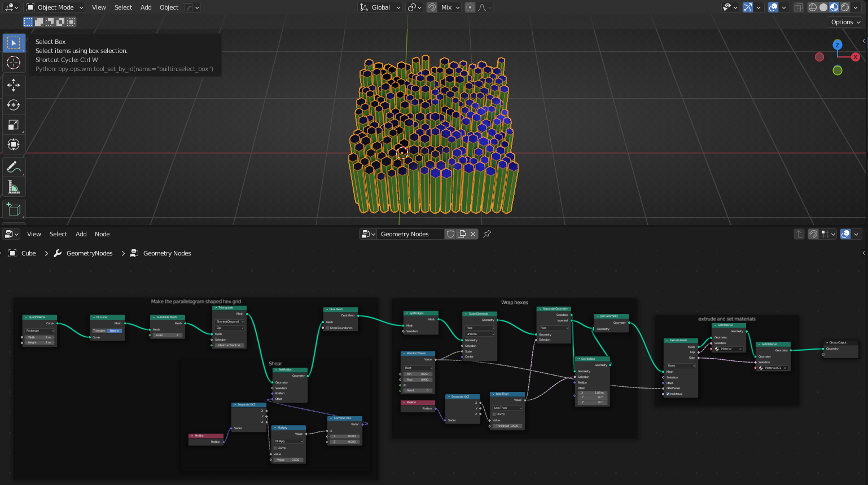Screen dimensions: 868x485
Task: Uncheck Individual checkbox in Extrude Mesh node
Action: [x=668, y=394]
